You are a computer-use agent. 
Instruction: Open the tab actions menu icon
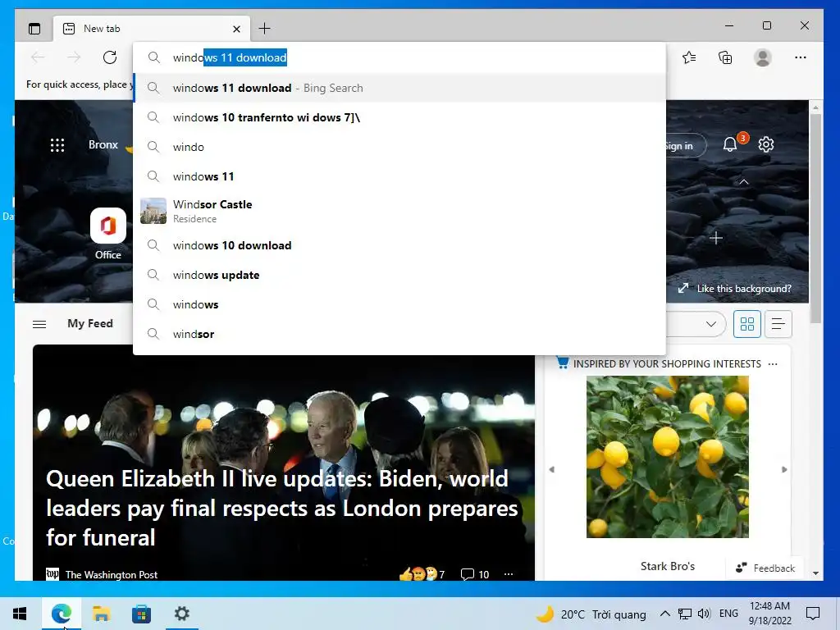coord(34,29)
